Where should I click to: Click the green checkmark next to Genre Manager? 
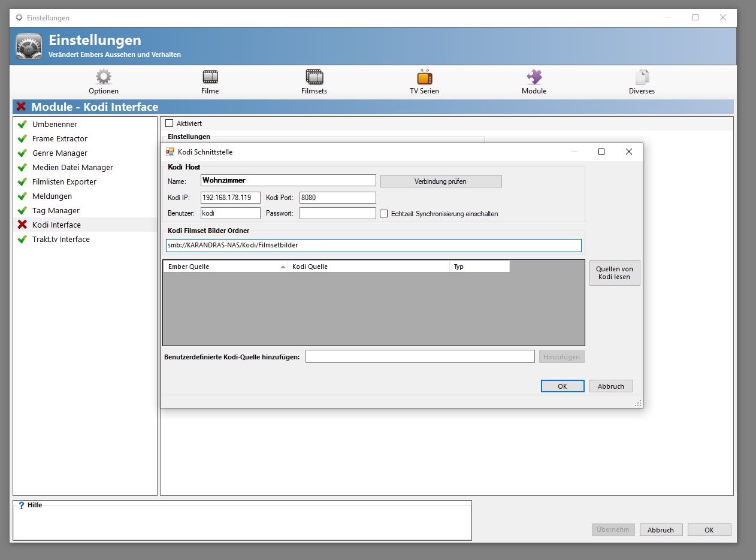click(22, 153)
